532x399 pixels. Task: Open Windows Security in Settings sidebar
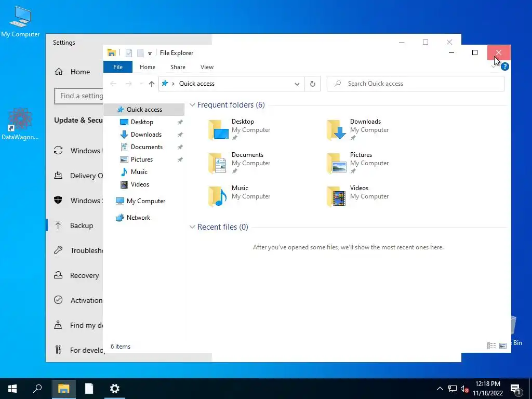[x=77, y=201]
